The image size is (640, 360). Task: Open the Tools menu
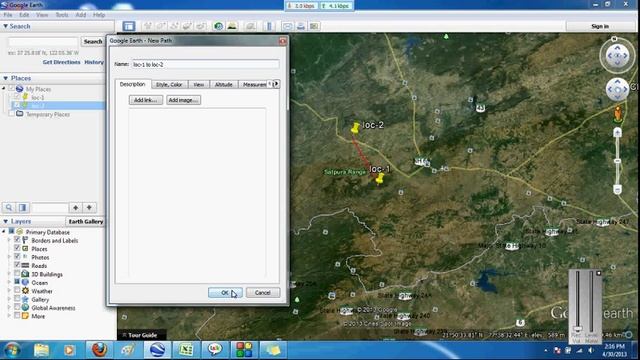(62, 15)
